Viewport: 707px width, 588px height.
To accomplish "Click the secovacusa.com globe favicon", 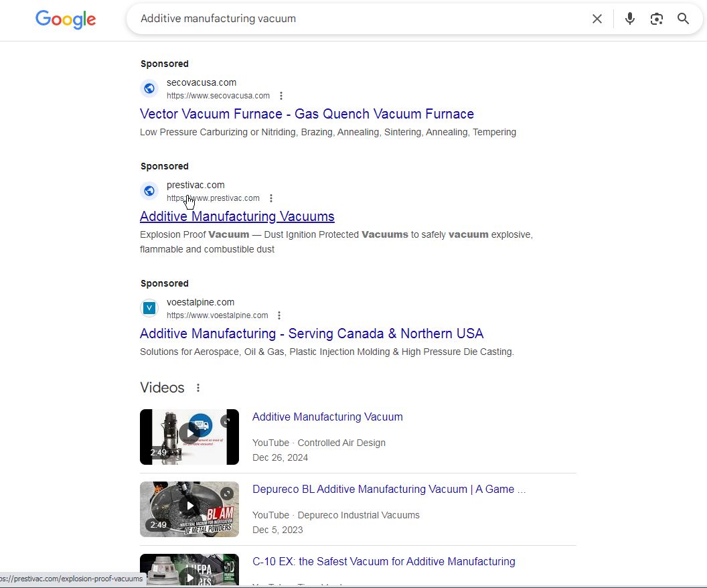I will pos(149,88).
